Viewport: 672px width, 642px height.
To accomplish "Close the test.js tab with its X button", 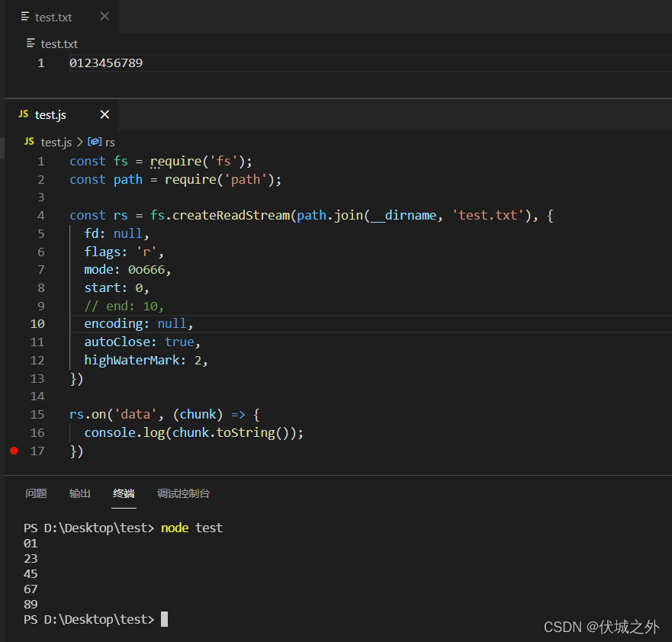I will pyautogui.click(x=104, y=114).
